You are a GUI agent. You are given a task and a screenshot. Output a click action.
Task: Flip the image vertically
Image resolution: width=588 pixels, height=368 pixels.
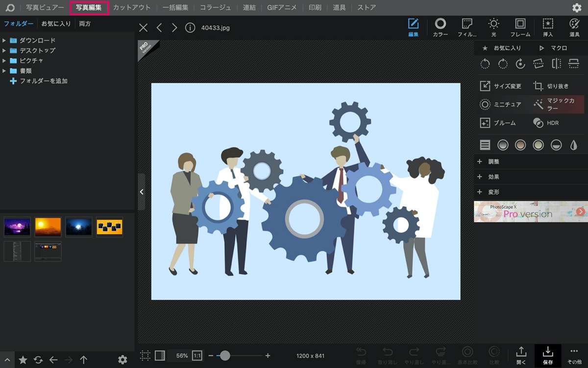pyautogui.click(x=574, y=64)
